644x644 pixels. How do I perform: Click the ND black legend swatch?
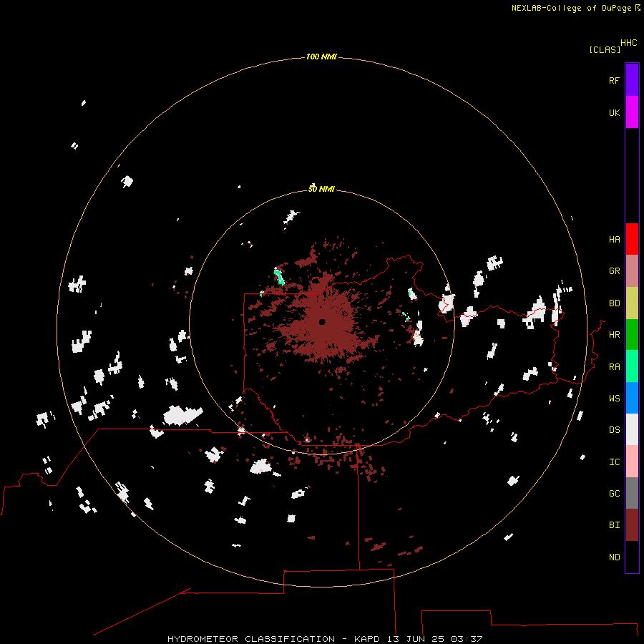[632, 557]
